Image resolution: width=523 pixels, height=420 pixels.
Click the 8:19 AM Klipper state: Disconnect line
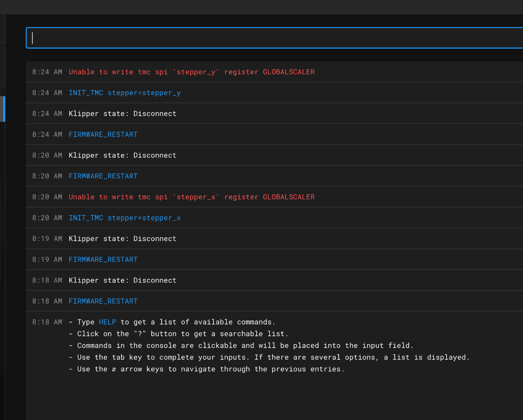122,239
